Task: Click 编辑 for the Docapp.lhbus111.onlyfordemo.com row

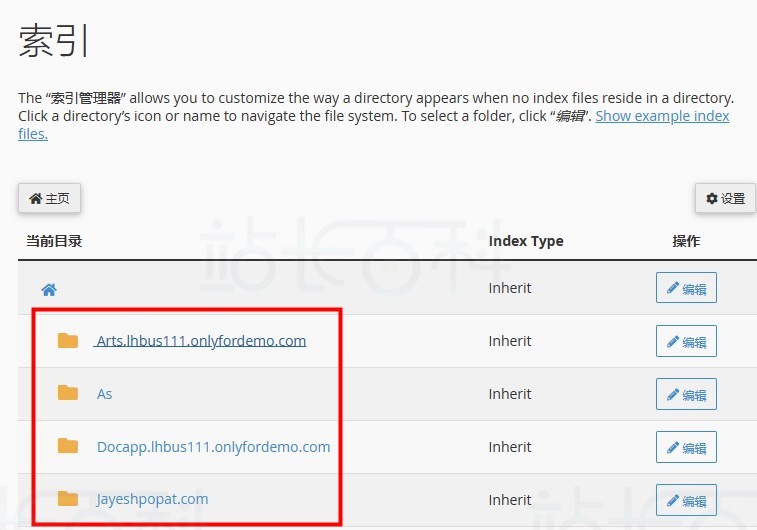Action: click(x=686, y=447)
